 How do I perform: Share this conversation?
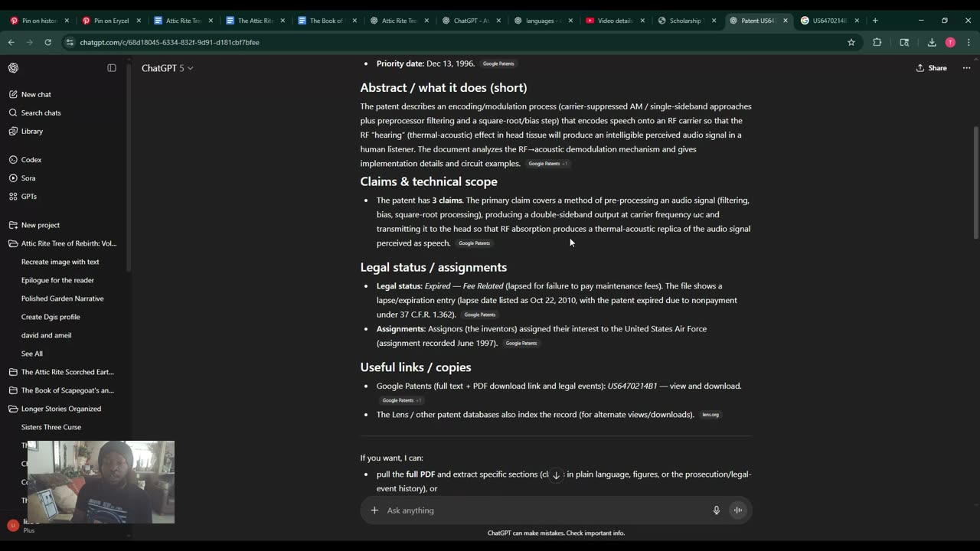[931, 68]
